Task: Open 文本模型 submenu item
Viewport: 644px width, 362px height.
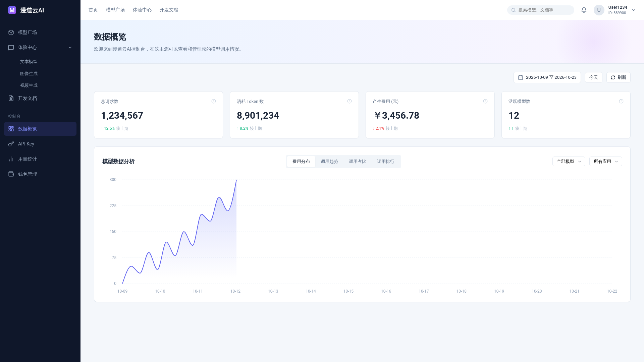Action: click(x=29, y=62)
